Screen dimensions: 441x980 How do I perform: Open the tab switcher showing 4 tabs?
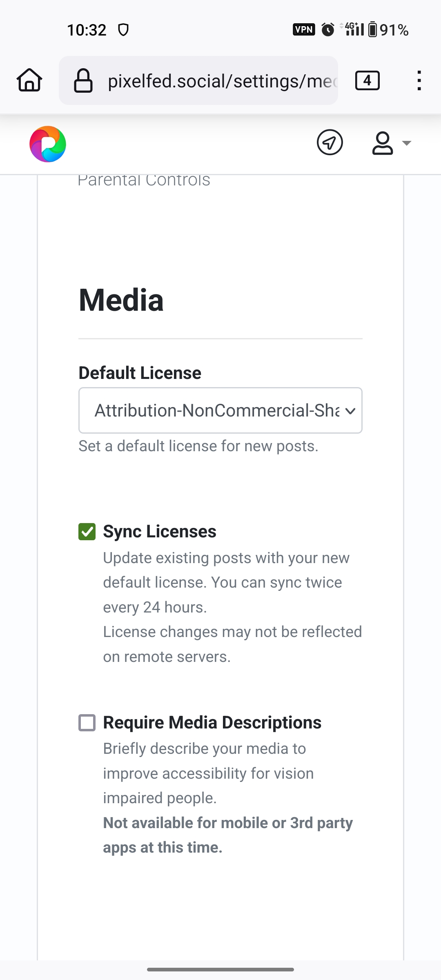tap(367, 80)
